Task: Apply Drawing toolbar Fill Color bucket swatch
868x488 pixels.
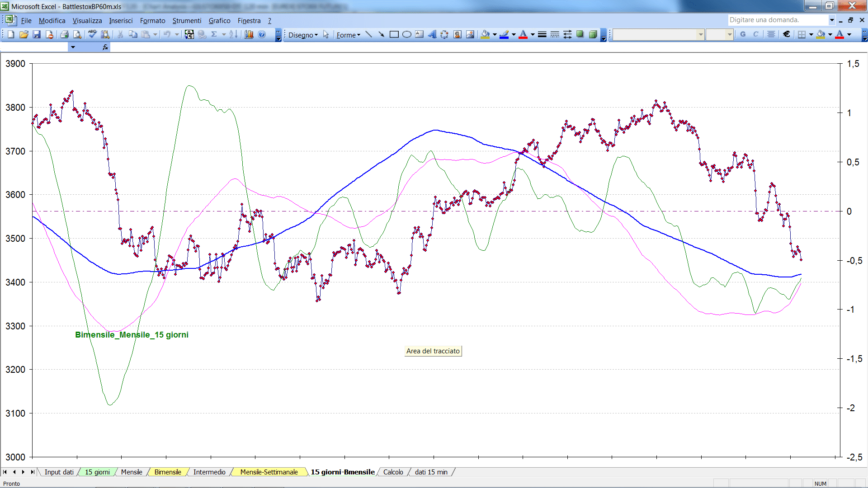Action: click(x=486, y=34)
